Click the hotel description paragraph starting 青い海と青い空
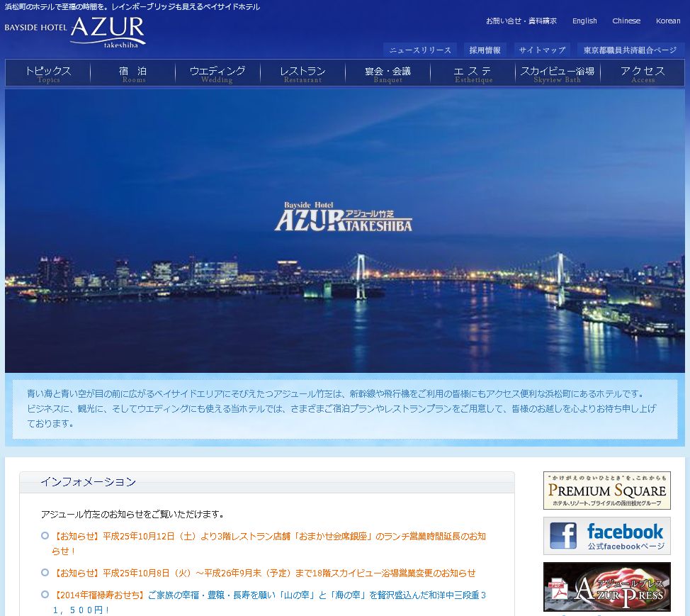Image resolution: width=690 pixels, height=616 pixels. (341, 408)
